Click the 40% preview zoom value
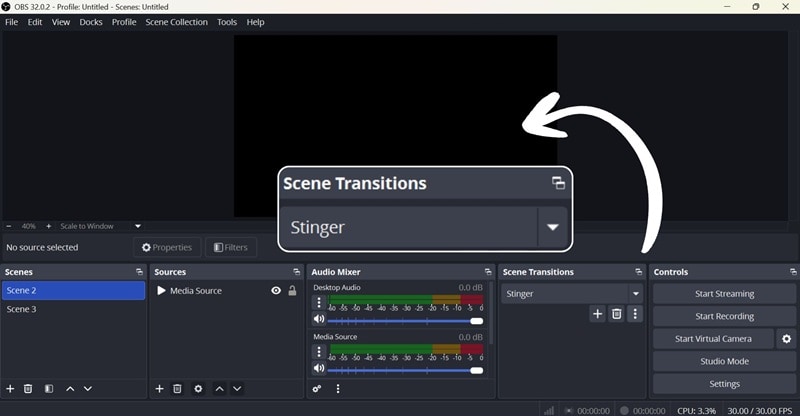 [x=29, y=226]
